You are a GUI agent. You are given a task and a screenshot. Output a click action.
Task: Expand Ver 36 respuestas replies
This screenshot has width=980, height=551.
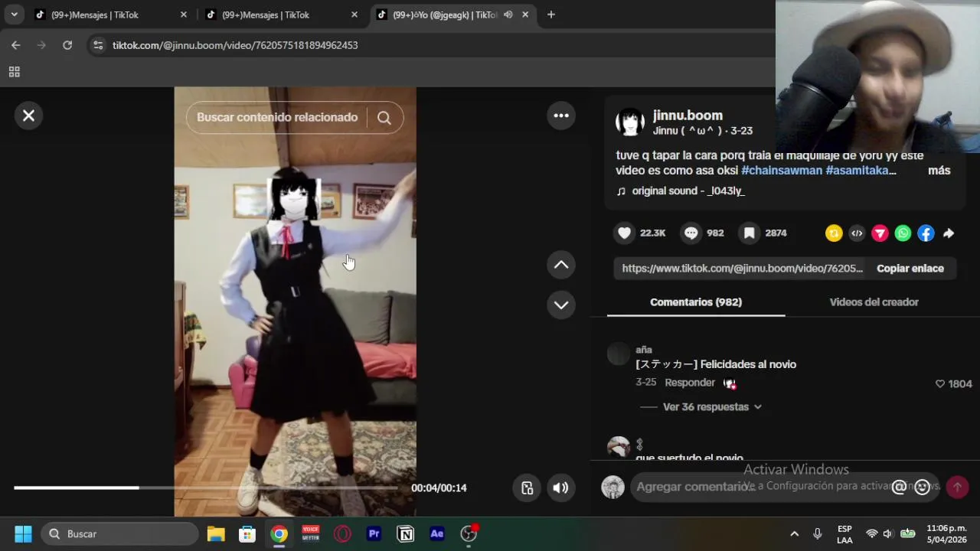[712, 407]
